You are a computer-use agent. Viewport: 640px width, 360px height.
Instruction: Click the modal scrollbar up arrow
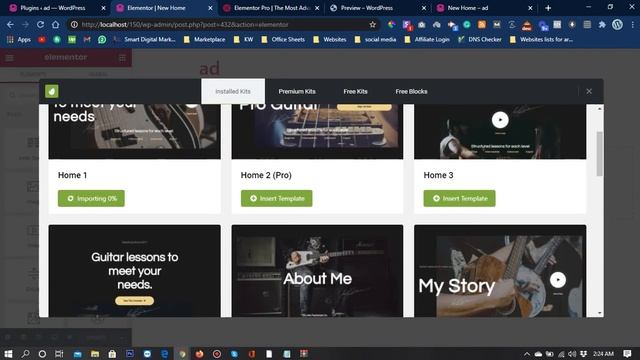pos(599,109)
